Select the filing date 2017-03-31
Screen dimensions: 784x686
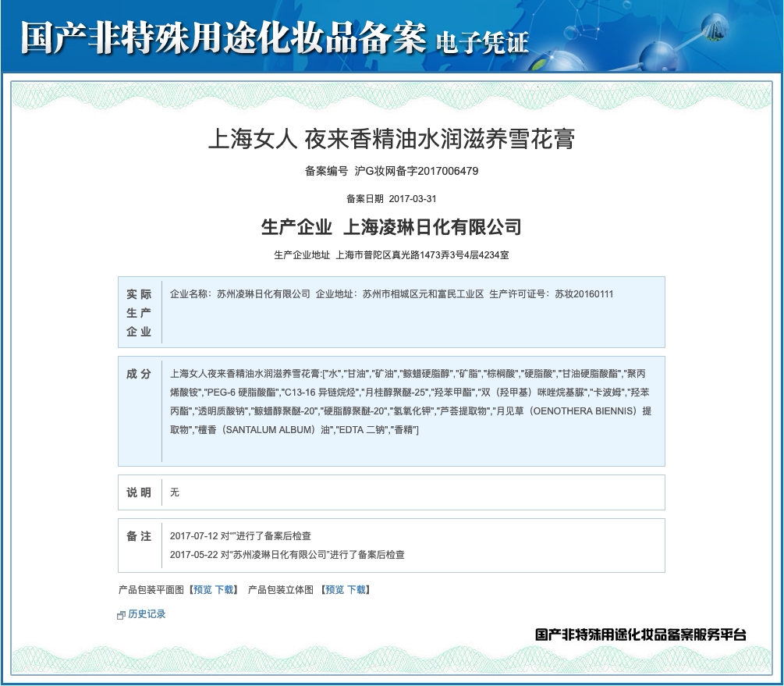pyautogui.click(x=413, y=199)
